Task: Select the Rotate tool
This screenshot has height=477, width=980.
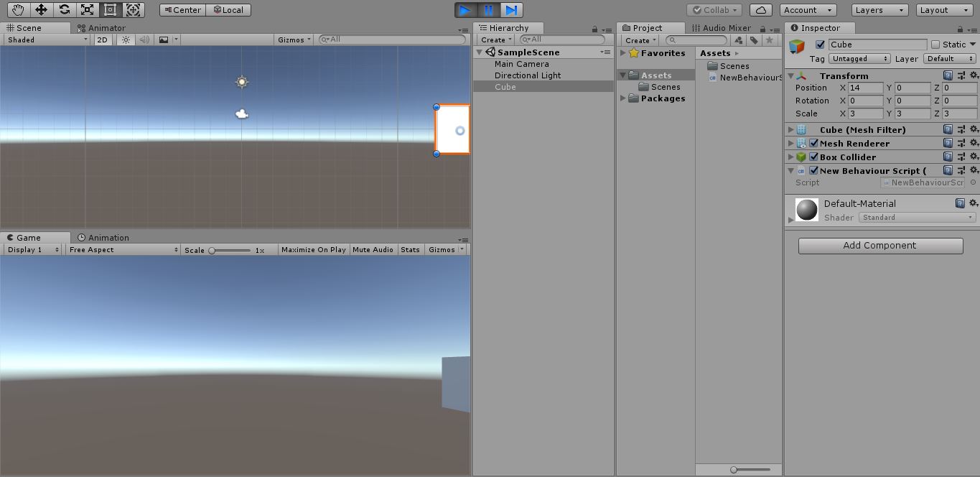Action: click(x=64, y=10)
